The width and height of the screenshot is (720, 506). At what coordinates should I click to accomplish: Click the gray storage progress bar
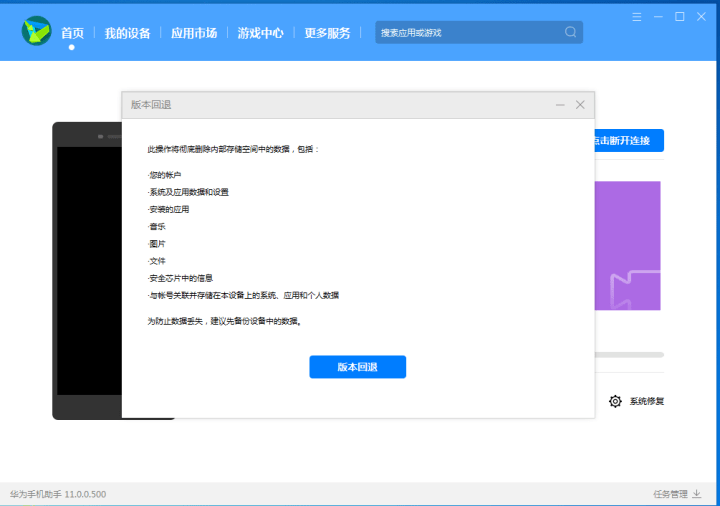point(629,354)
